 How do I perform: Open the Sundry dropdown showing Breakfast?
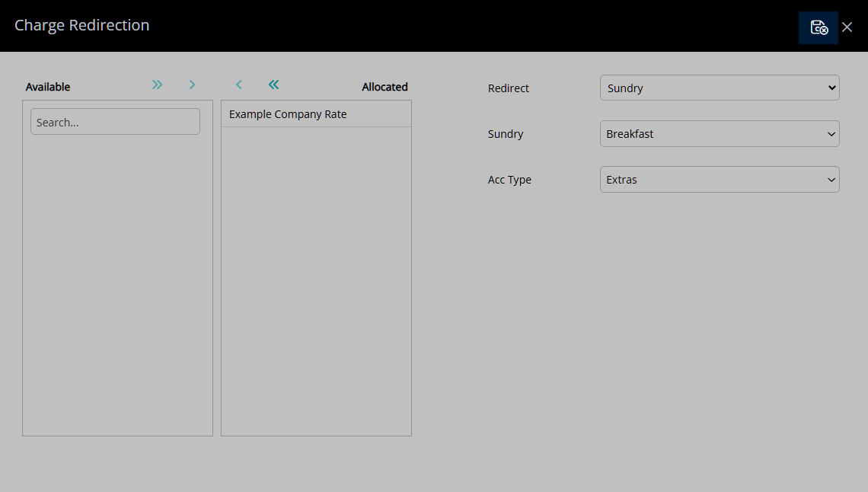(x=720, y=134)
